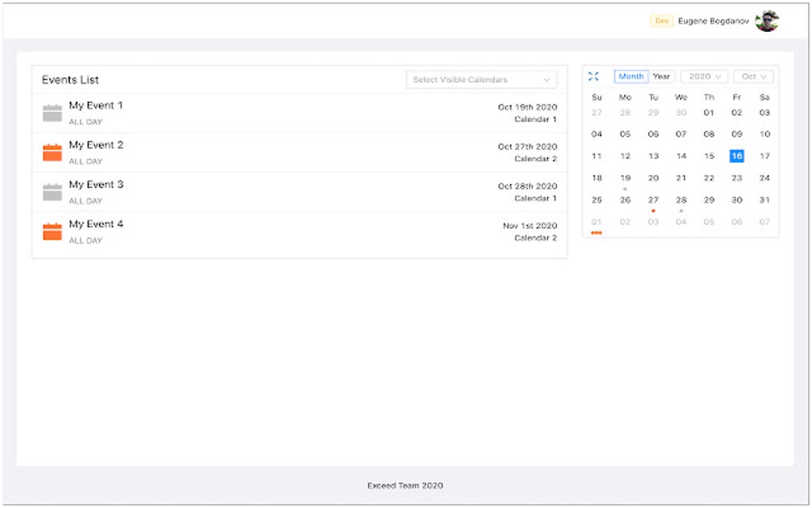
Task: Click the blue expand calendar icon
Action: coord(593,76)
